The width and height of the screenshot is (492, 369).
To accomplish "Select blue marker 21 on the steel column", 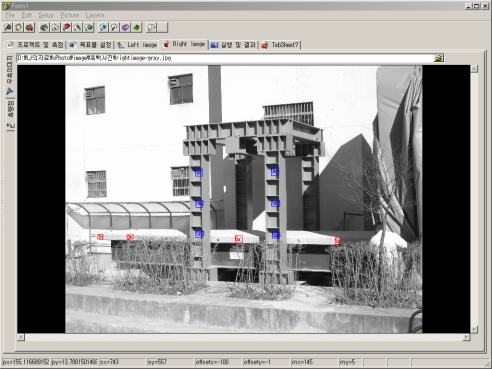I will 199,172.
